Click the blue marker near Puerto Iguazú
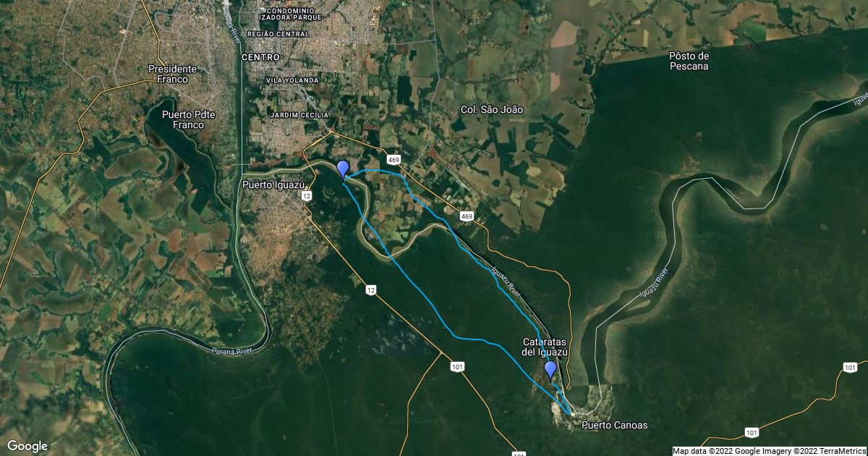Viewport: 868px width, 456px height. pyautogui.click(x=343, y=171)
